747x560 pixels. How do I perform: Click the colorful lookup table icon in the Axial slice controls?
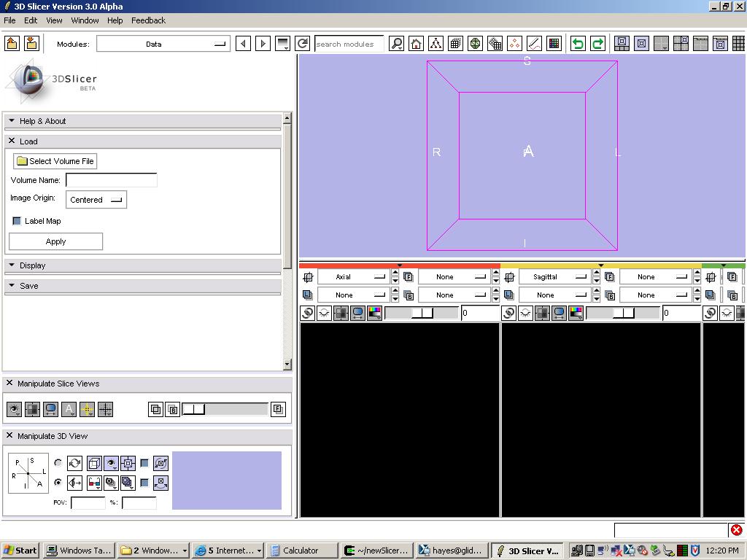374,313
